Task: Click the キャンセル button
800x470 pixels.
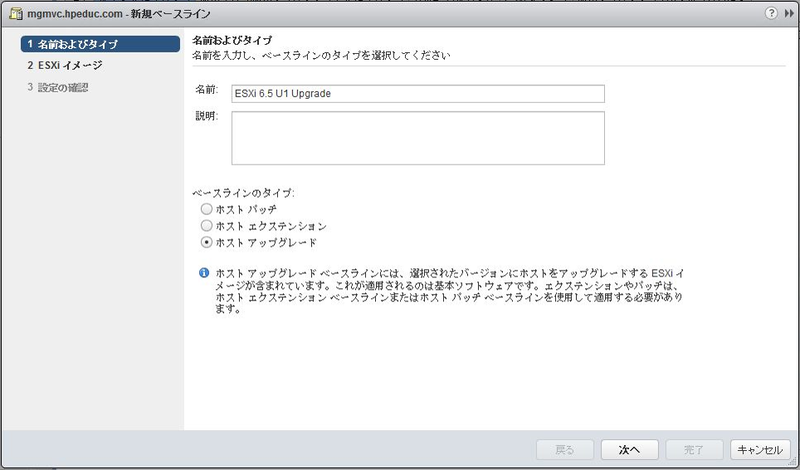Action: click(760, 450)
